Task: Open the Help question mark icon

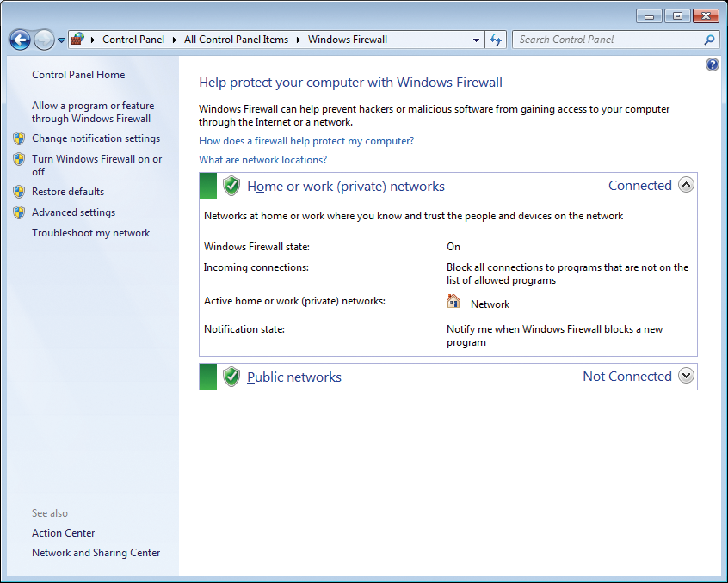Action: click(713, 64)
